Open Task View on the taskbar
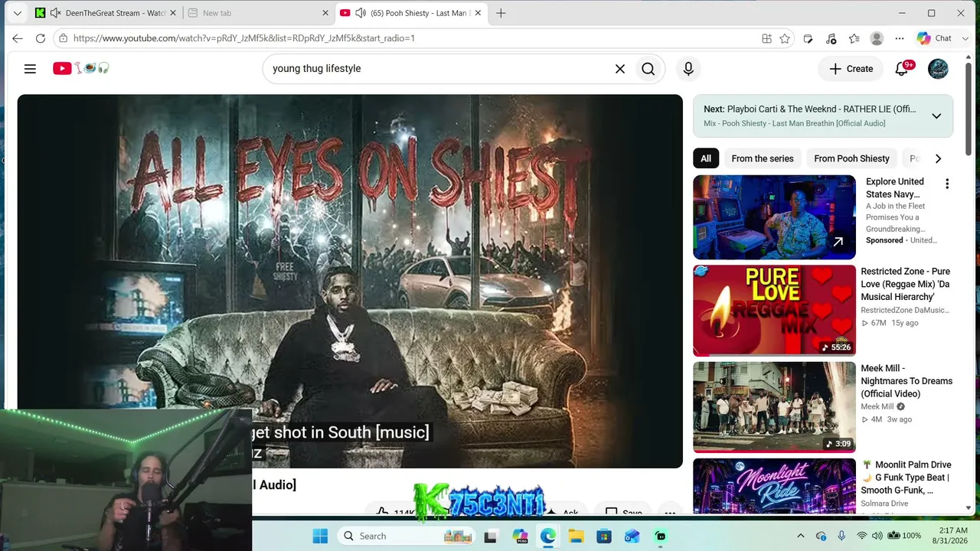The width and height of the screenshot is (980, 551). (x=491, y=536)
